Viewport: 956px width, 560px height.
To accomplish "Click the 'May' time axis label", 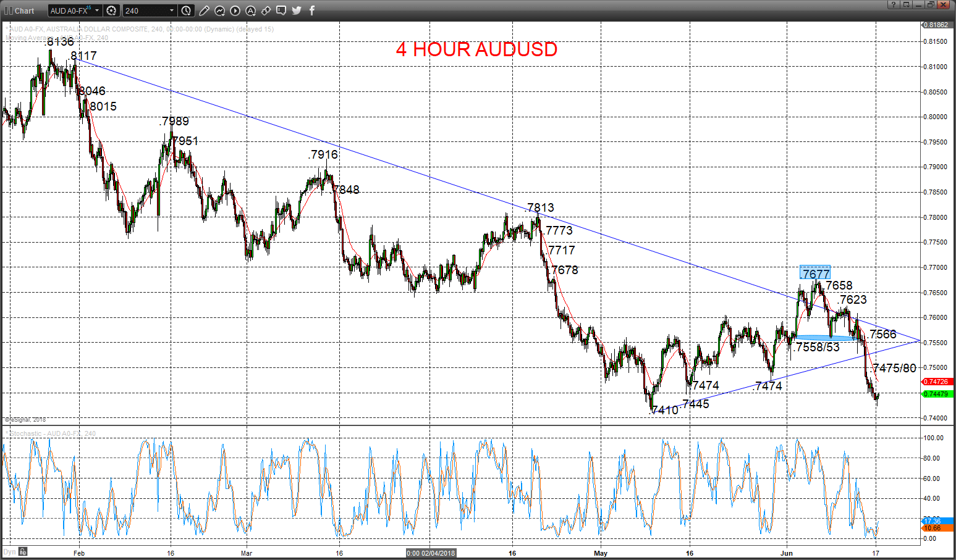I will [601, 553].
